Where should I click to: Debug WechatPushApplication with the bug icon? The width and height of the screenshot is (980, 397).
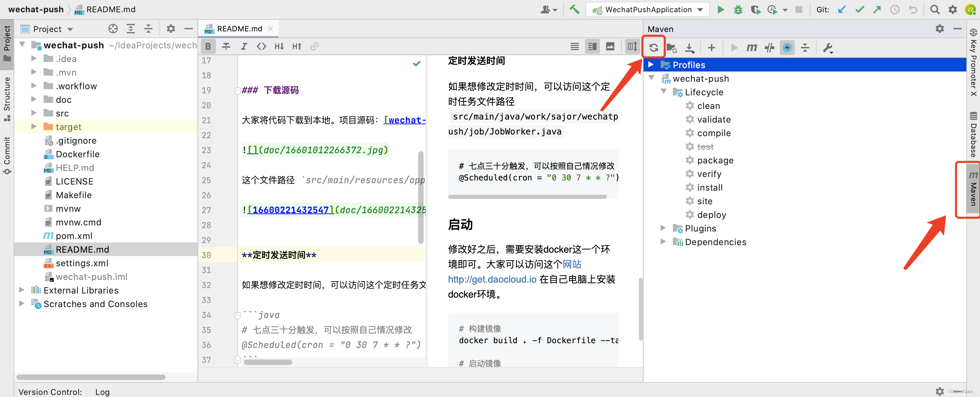[738, 10]
